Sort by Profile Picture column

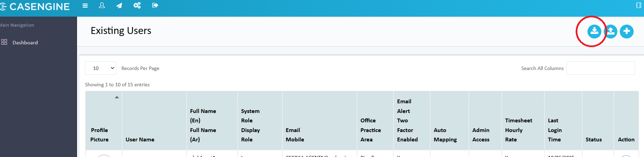[x=103, y=121]
